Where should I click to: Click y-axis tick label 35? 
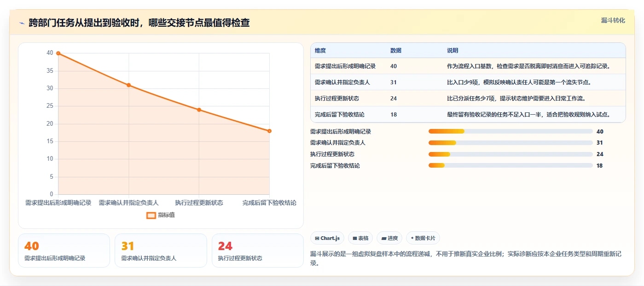click(50, 71)
